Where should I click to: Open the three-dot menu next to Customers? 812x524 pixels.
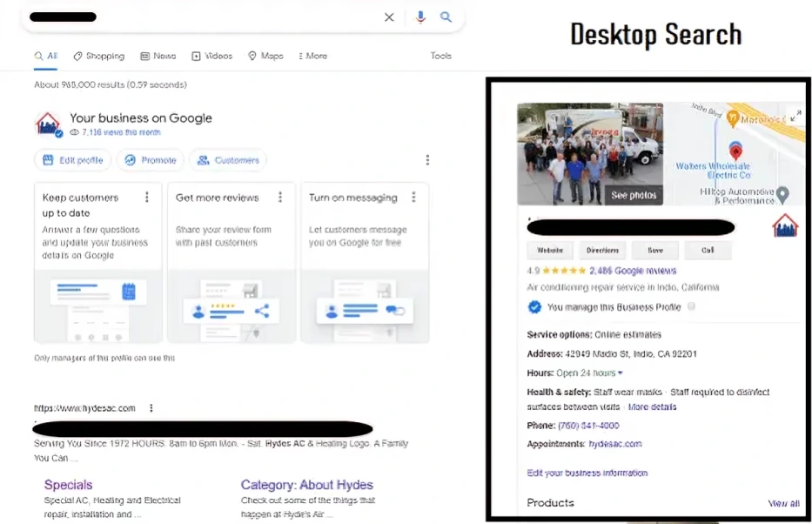pos(427,160)
